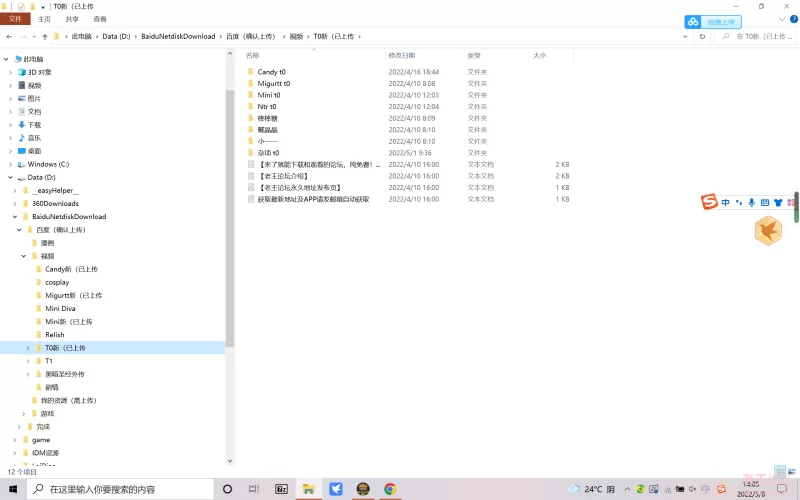Click the refresh button beside address bar
The width and height of the screenshot is (800, 500).
[x=703, y=37]
